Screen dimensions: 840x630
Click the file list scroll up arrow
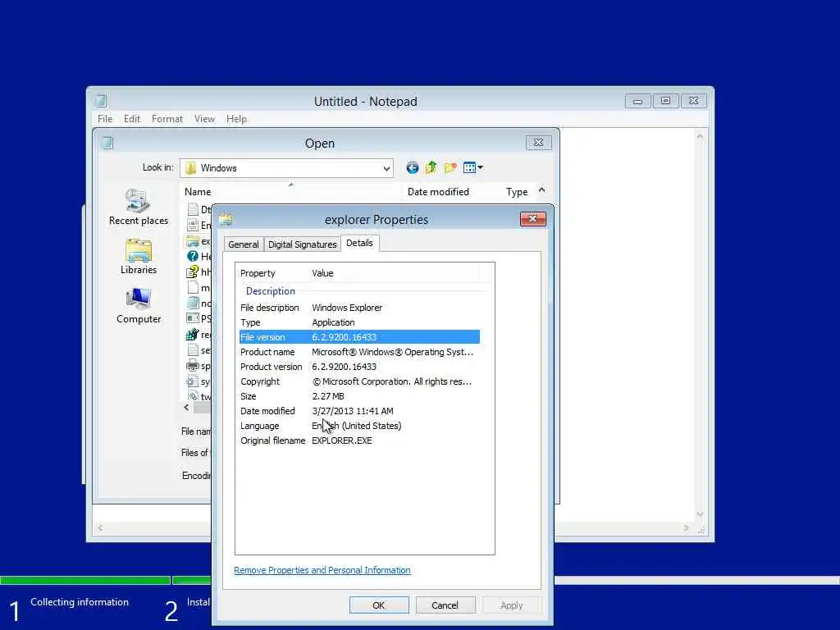point(541,190)
